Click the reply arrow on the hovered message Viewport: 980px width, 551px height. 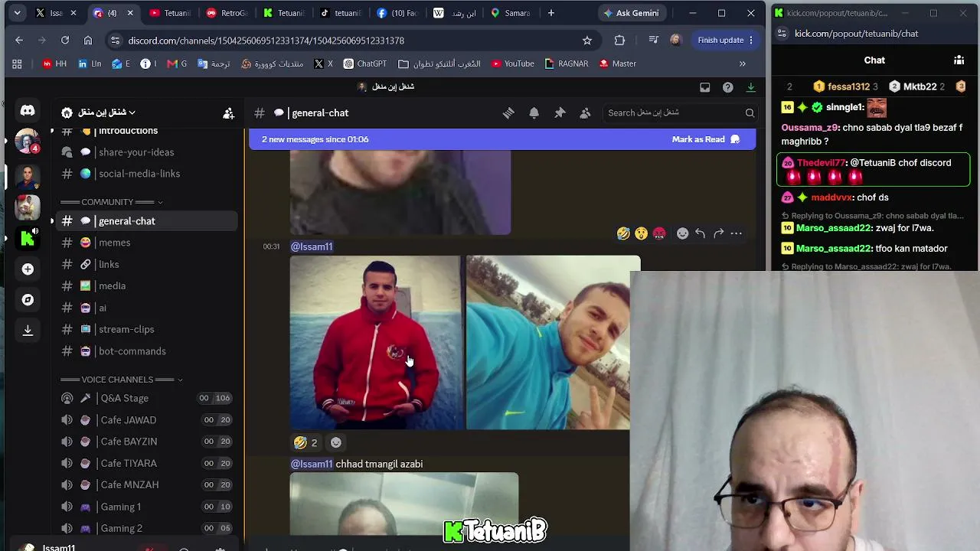(x=700, y=233)
